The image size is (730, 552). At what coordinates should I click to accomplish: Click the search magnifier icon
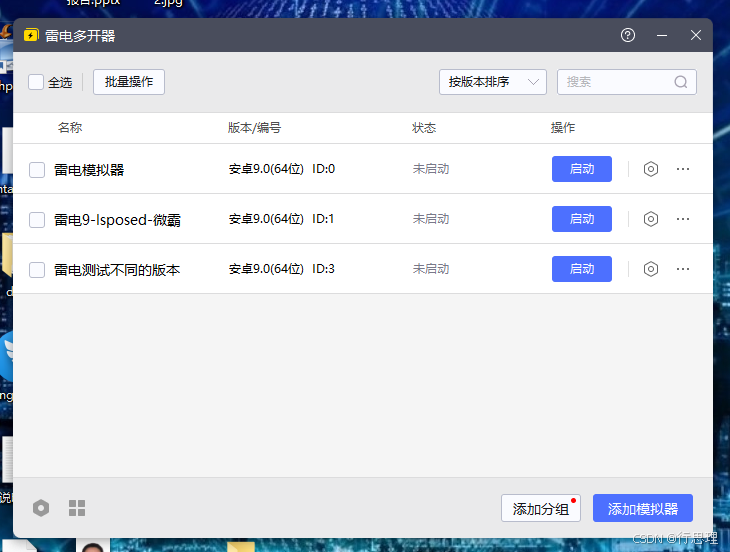(x=681, y=82)
